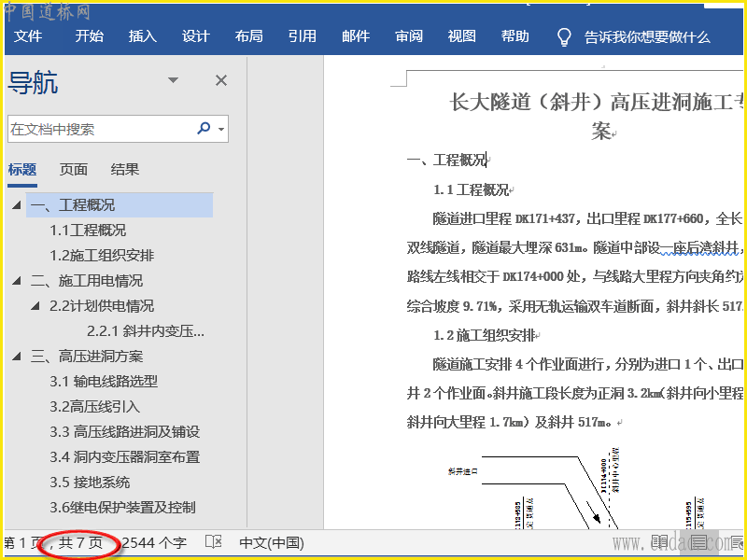Switch to the 开始 ribbon tab
The image size is (747, 560).
tap(89, 36)
